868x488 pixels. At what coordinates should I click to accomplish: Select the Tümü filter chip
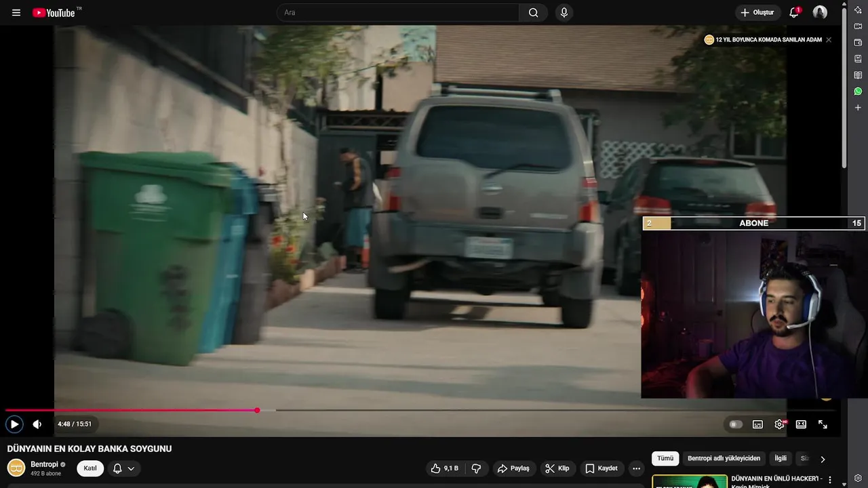(x=665, y=458)
